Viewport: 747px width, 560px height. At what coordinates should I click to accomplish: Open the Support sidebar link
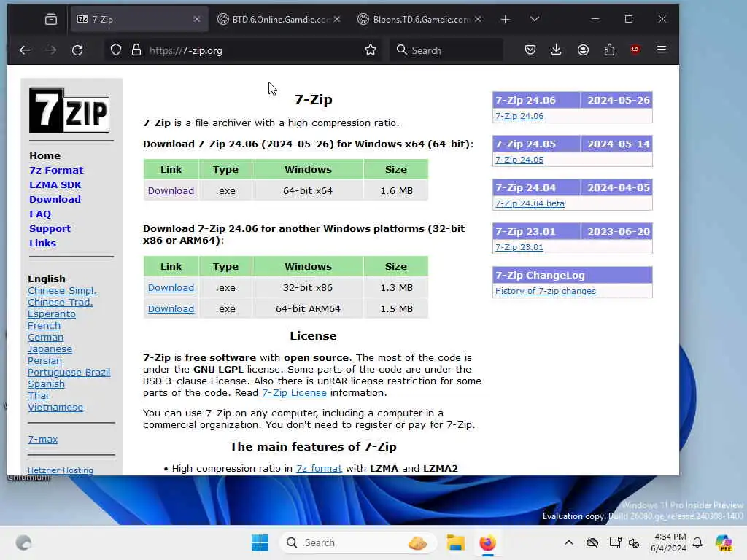[50, 228]
